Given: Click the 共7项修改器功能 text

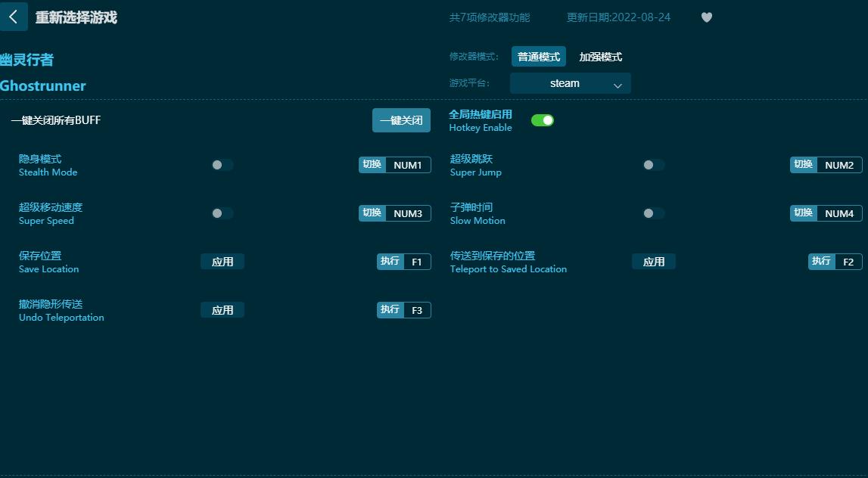Looking at the screenshot, I should click(490, 17).
